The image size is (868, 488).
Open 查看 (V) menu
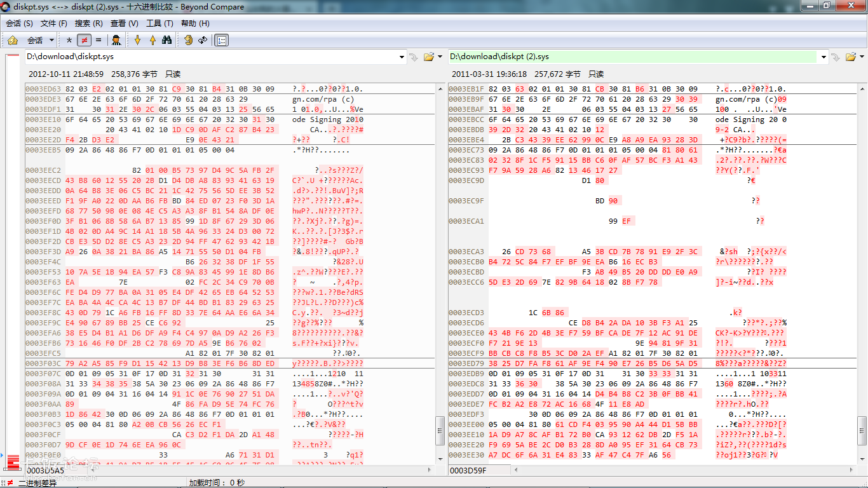125,23
